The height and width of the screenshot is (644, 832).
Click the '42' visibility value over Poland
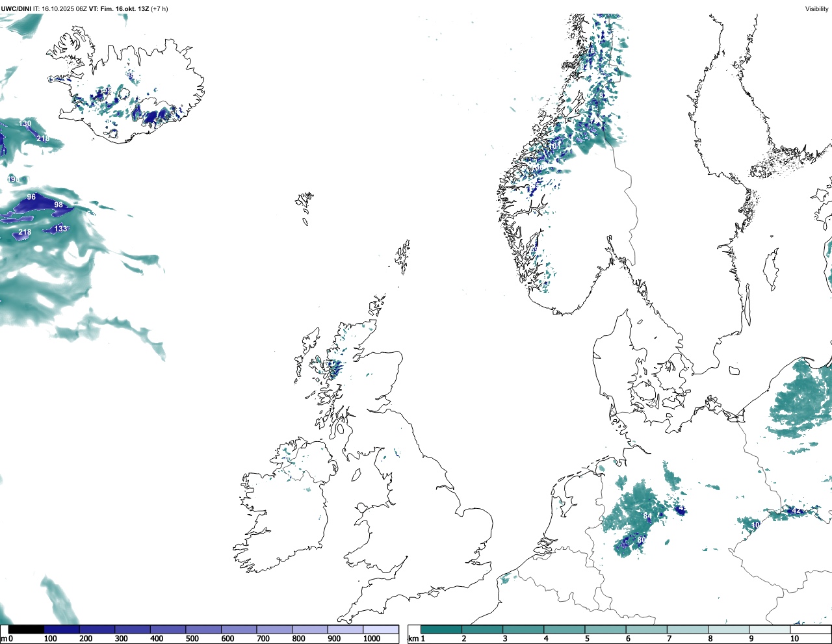tap(797, 511)
